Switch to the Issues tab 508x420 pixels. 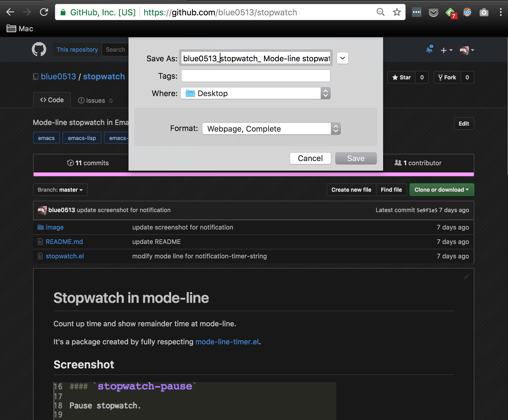click(x=95, y=100)
